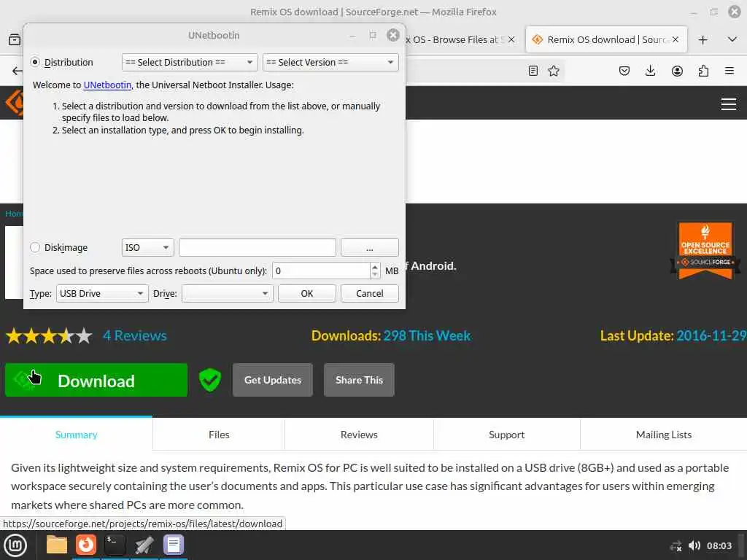
Task: Open the ISO image type dropdown
Action: [147, 247]
